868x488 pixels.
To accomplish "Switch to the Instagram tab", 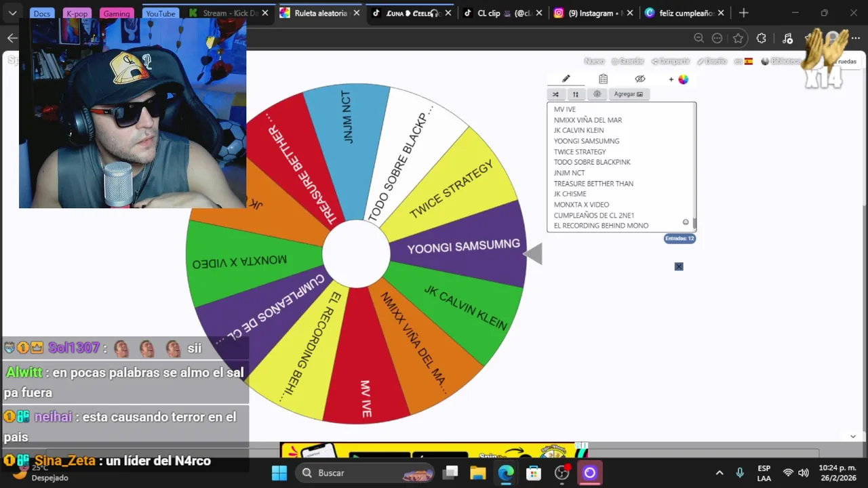I will click(593, 13).
